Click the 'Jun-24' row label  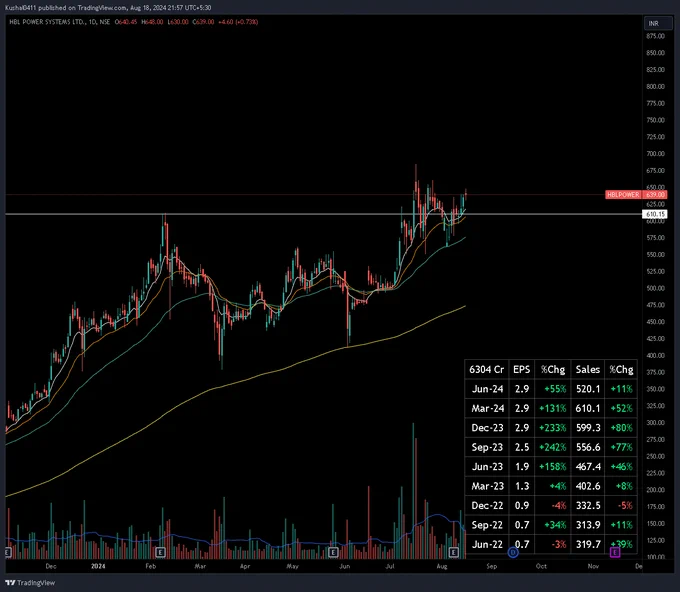[487, 389]
